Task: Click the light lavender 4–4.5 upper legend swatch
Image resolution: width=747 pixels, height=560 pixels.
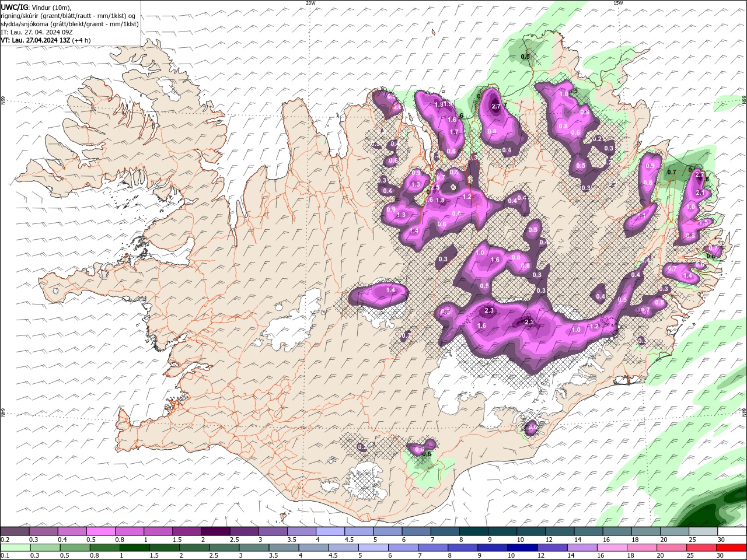Action: pyautogui.click(x=330, y=531)
